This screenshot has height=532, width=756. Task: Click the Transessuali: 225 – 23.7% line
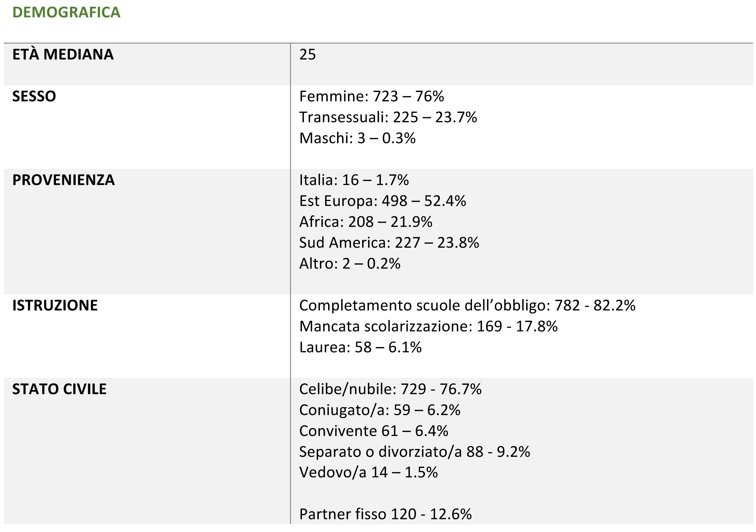pos(388,117)
